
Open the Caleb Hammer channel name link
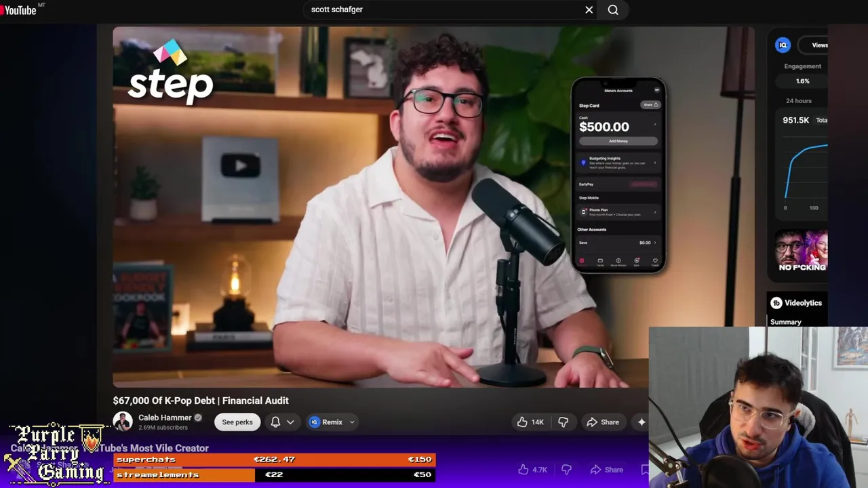165,418
